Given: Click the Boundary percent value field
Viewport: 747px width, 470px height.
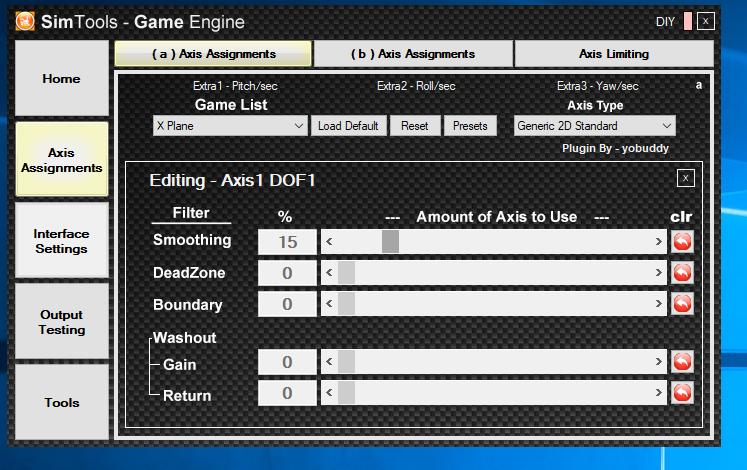Looking at the screenshot, I should 287,304.
